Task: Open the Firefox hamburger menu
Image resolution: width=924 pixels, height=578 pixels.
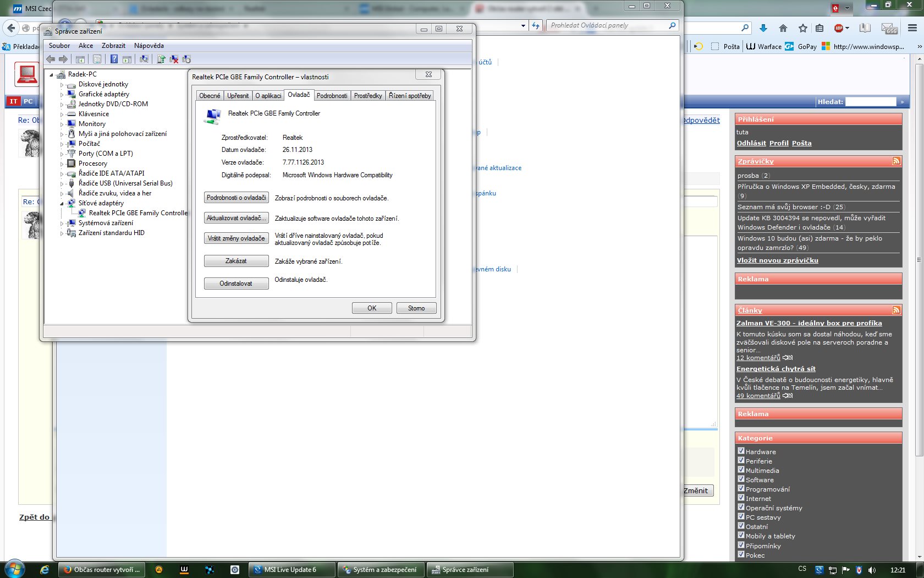Action: pyautogui.click(x=912, y=28)
